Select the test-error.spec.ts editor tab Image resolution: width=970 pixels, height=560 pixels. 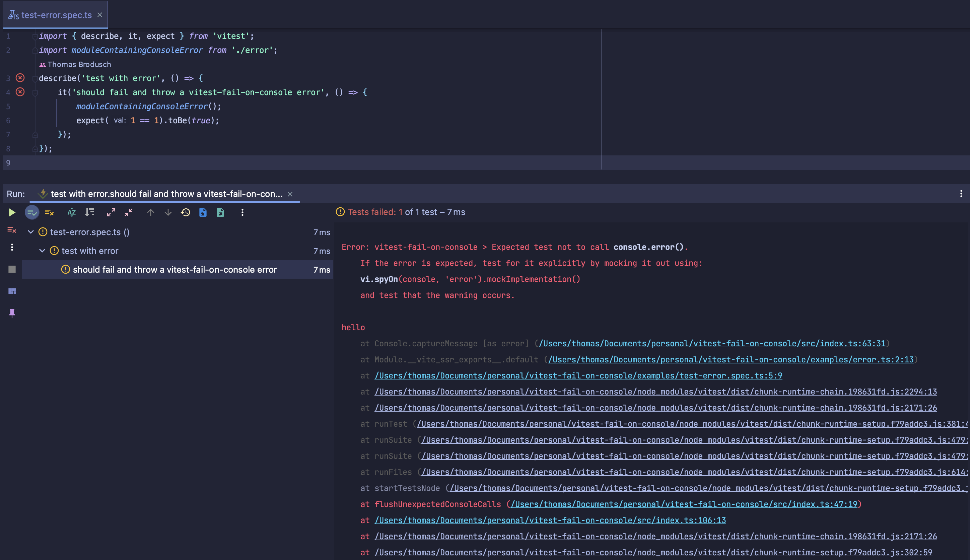(x=56, y=15)
